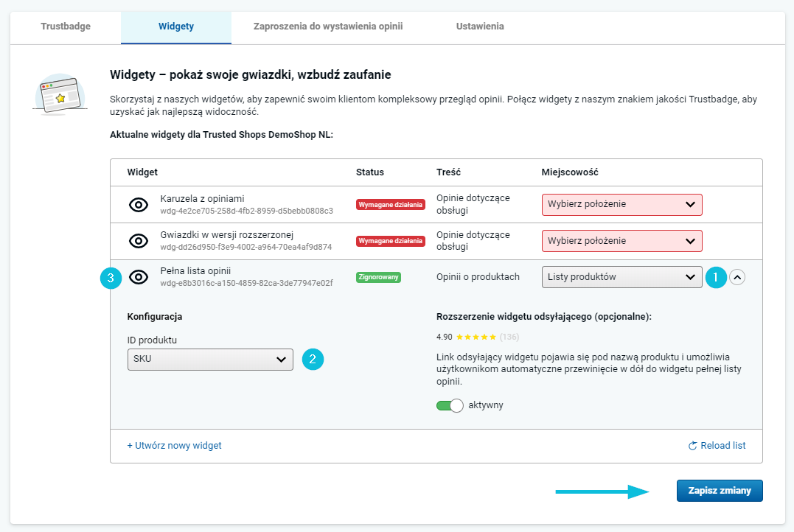
Task: Click the eye icon for Karuzela z opiniami
Action: pos(139,205)
